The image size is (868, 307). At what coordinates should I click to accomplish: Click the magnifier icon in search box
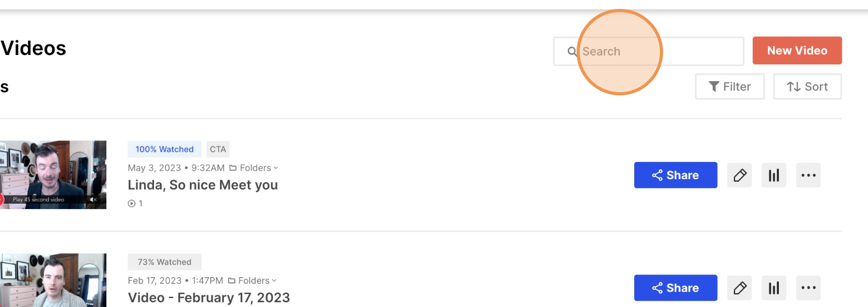click(572, 51)
